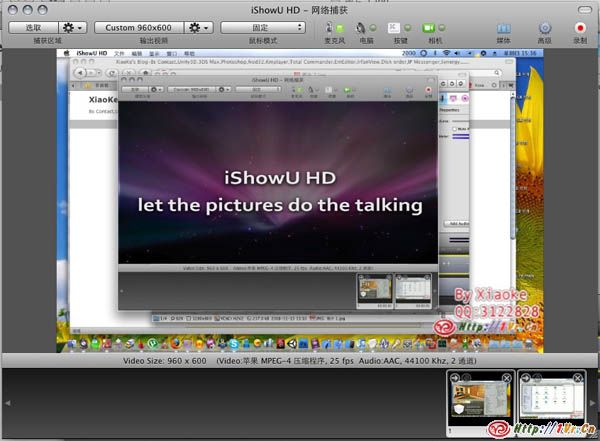Close the second recording thumbnail
This screenshot has height=441, width=600.
tap(576, 378)
